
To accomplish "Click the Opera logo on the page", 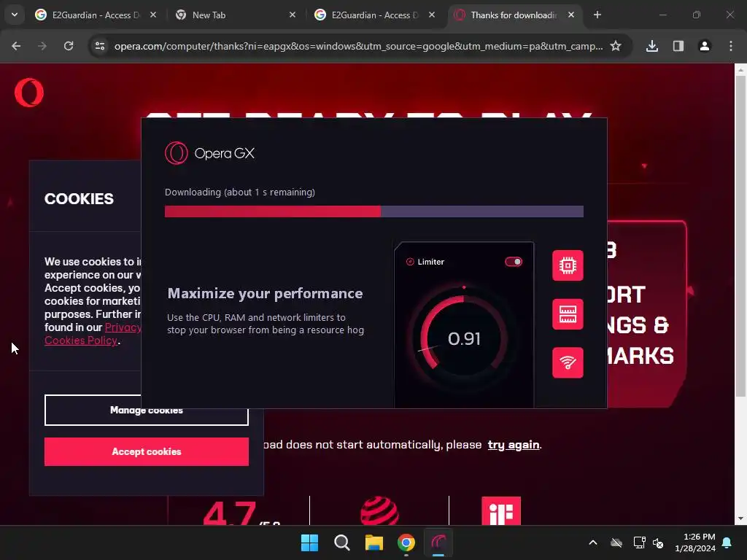I will 29,93.
